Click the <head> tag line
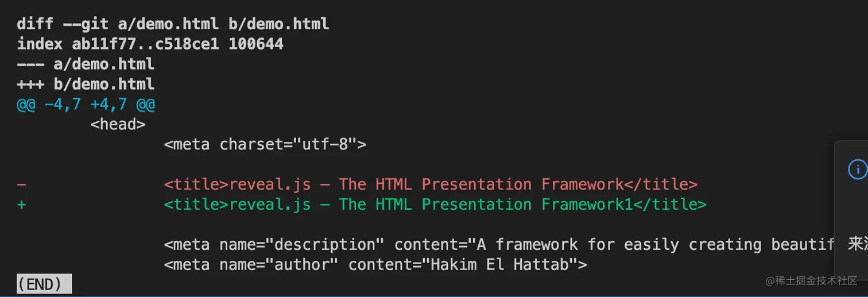Image resolution: width=868 pixels, height=297 pixels. click(x=118, y=124)
